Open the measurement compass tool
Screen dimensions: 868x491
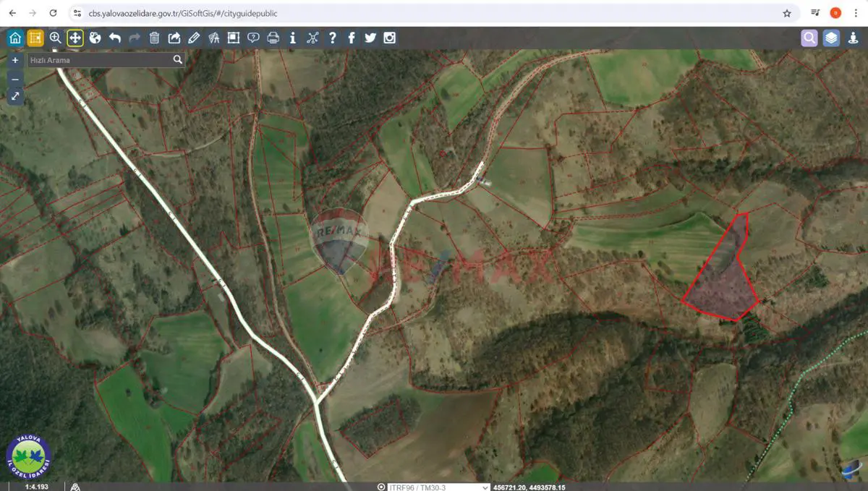[x=213, y=38]
